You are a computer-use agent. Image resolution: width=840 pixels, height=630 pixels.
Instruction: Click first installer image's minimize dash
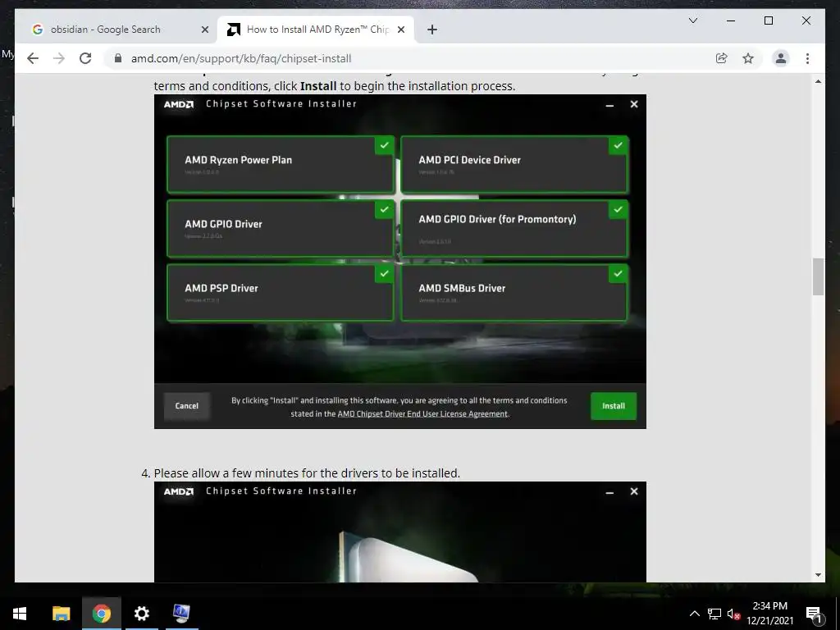coord(609,105)
